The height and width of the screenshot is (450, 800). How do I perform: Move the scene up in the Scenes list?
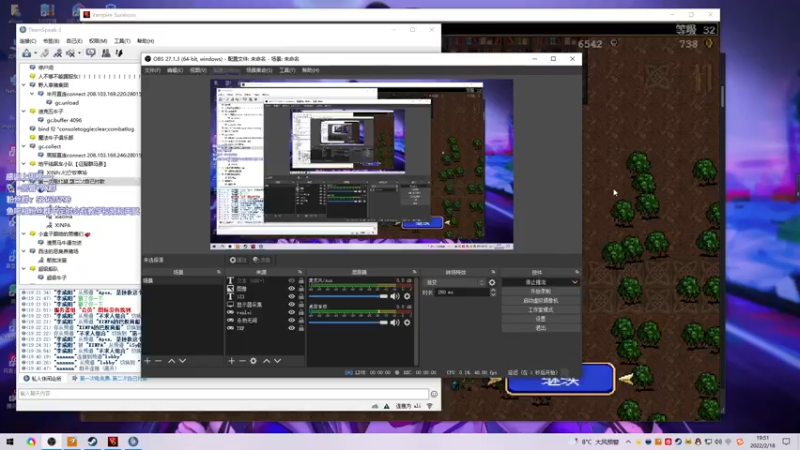[171, 361]
